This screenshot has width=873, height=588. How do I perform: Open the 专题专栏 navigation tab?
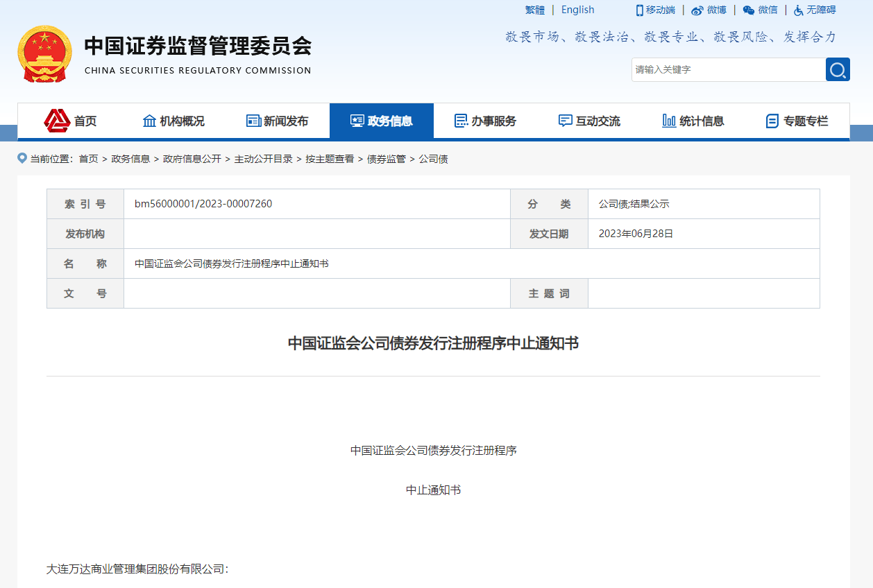[797, 121]
